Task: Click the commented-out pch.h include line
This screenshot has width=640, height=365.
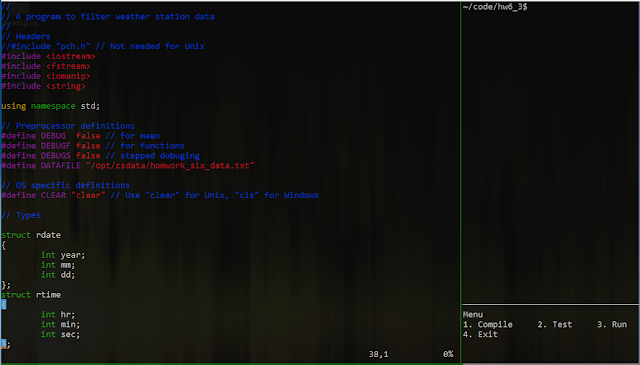Action: coord(103,46)
